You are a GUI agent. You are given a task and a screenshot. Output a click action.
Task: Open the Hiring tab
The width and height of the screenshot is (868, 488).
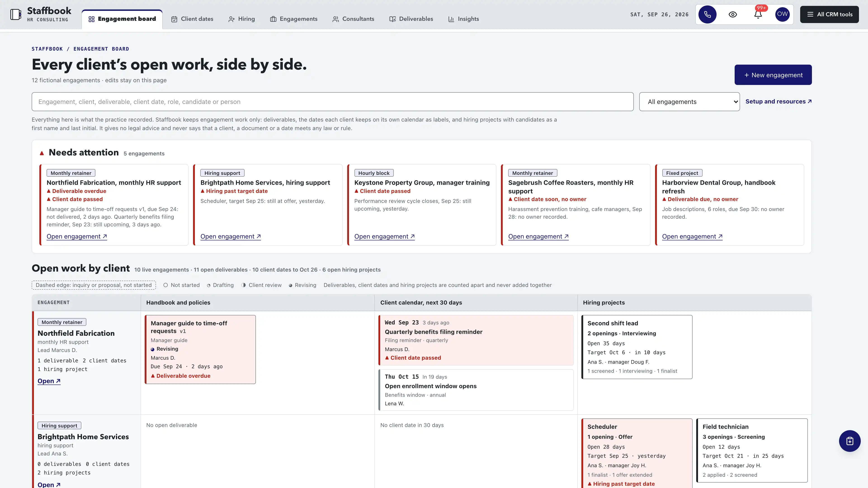point(242,19)
